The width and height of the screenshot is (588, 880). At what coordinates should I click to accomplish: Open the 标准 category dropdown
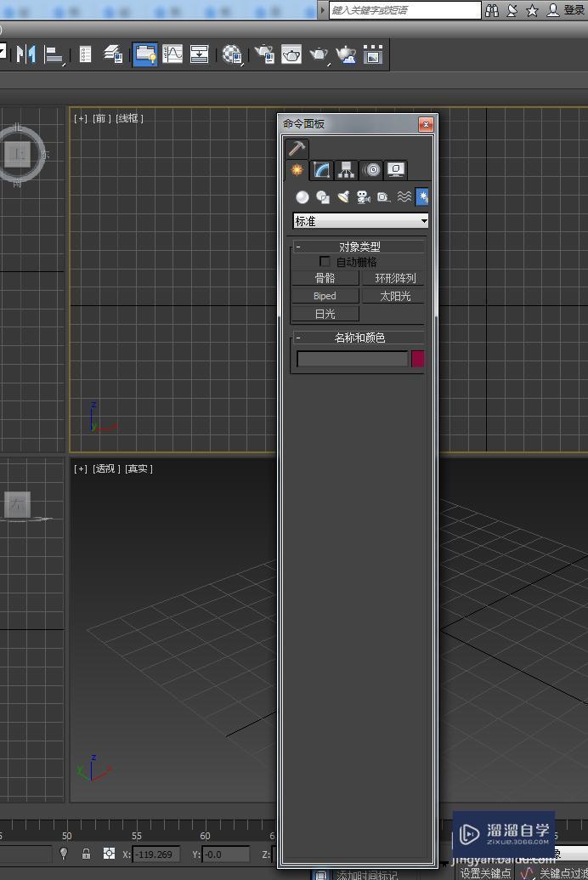[x=361, y=221]
